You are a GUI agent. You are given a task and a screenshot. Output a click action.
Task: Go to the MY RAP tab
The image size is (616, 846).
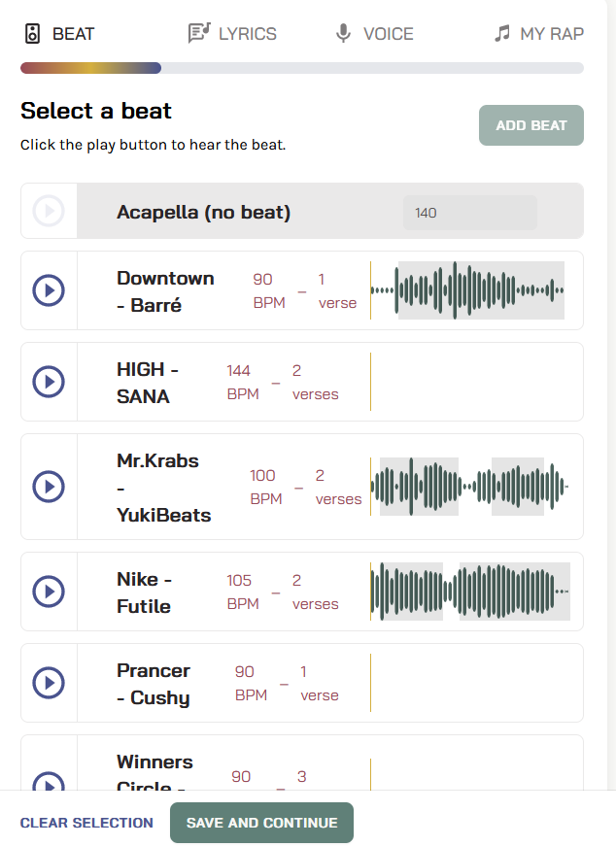(x=551, y=34)
